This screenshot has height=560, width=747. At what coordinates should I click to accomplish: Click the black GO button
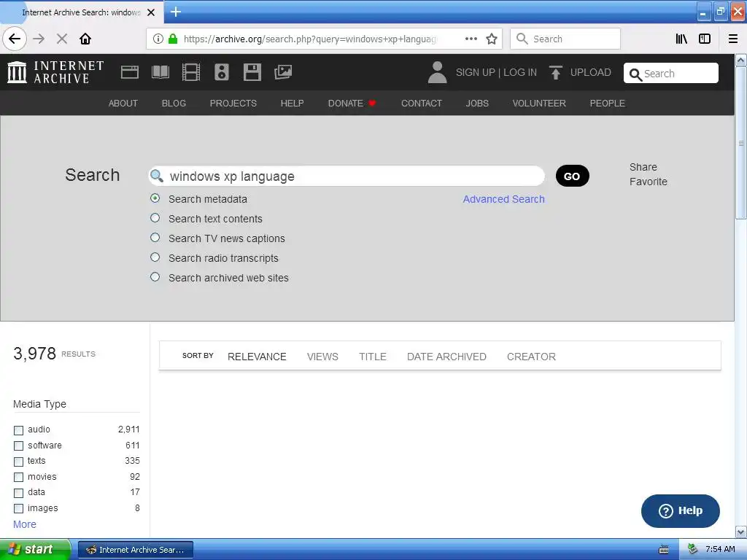pos(572,176)
